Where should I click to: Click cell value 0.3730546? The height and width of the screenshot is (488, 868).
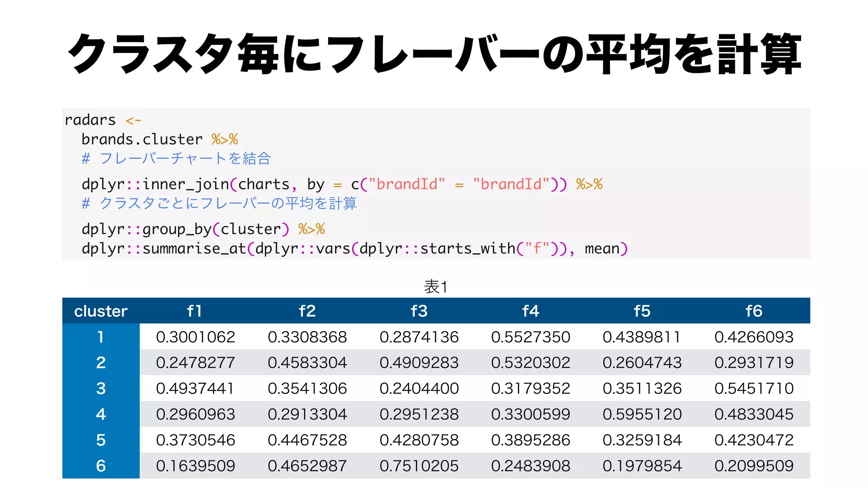click(x=195, y=440)
